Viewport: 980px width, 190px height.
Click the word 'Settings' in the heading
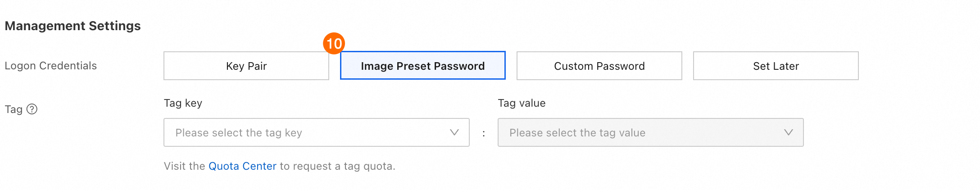(x=115, y=26)
